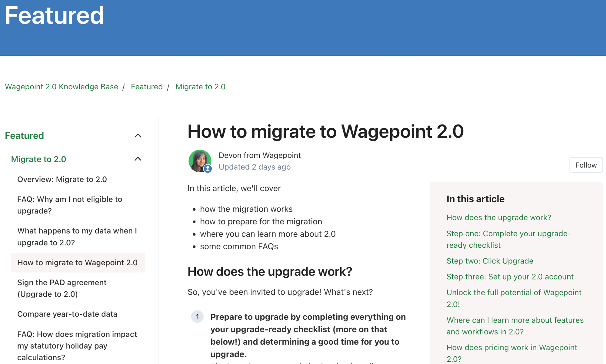Open Migrate to 2.0 breadcrumb link

point(200,87)
